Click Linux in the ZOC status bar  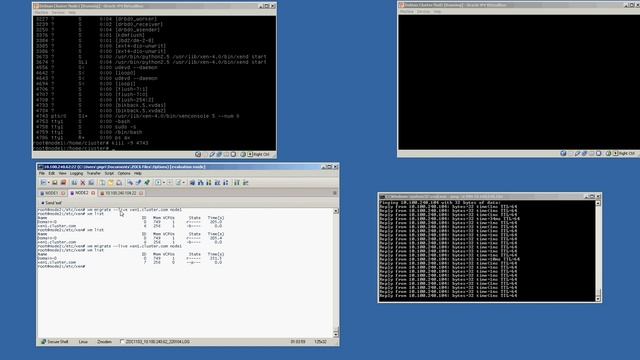[83, 342]
